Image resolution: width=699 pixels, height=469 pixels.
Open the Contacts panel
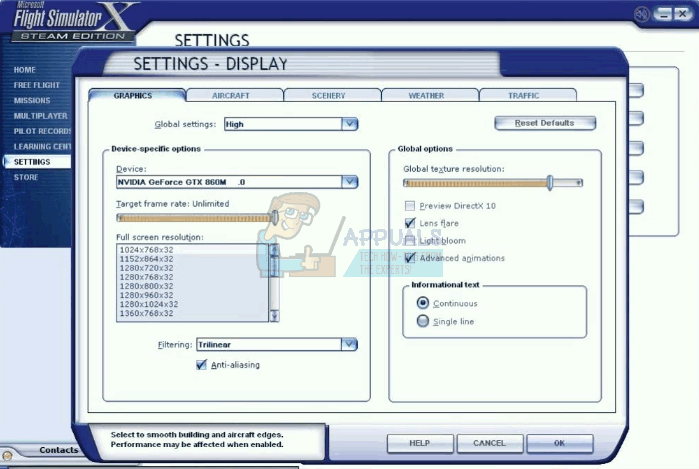click(x=58, y=450)
